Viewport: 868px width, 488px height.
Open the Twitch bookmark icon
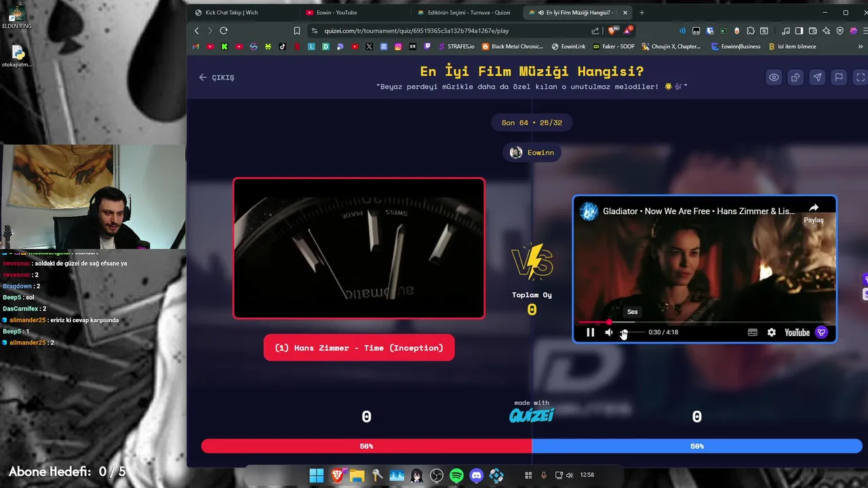point(427,47)
